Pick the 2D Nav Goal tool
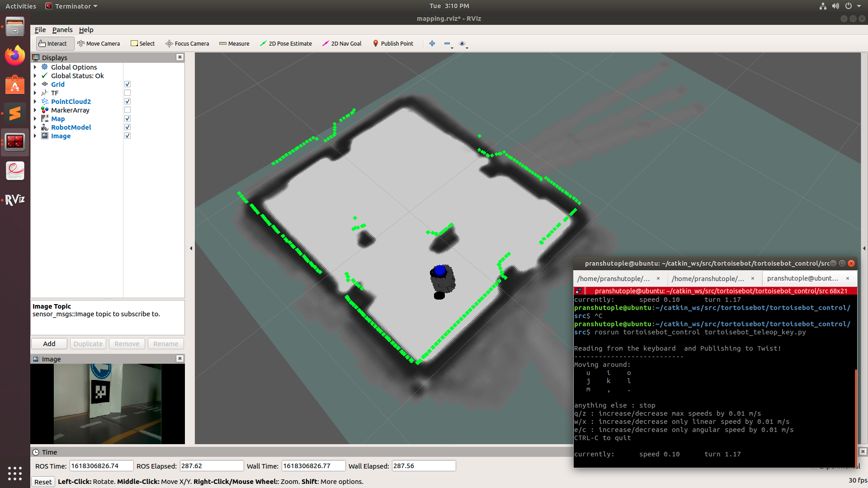This screenshot has width=868, height=488. (x=342, y=43)
